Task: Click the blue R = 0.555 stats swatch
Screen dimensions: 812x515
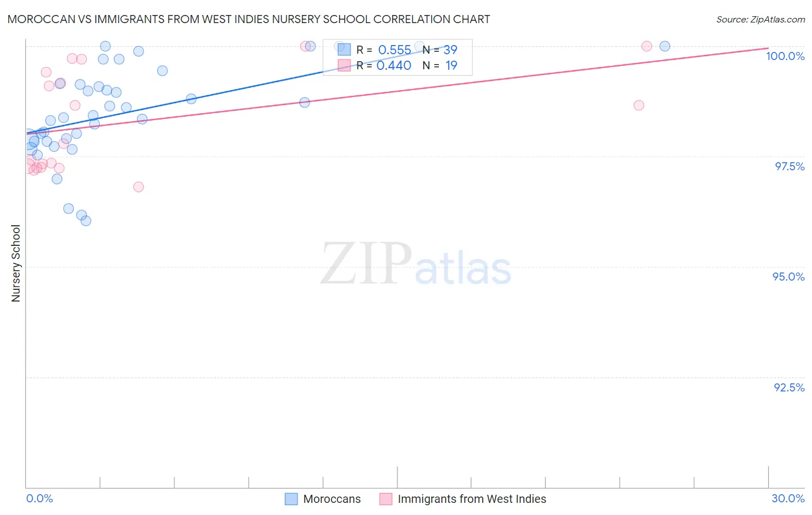Action: (344, 50)
